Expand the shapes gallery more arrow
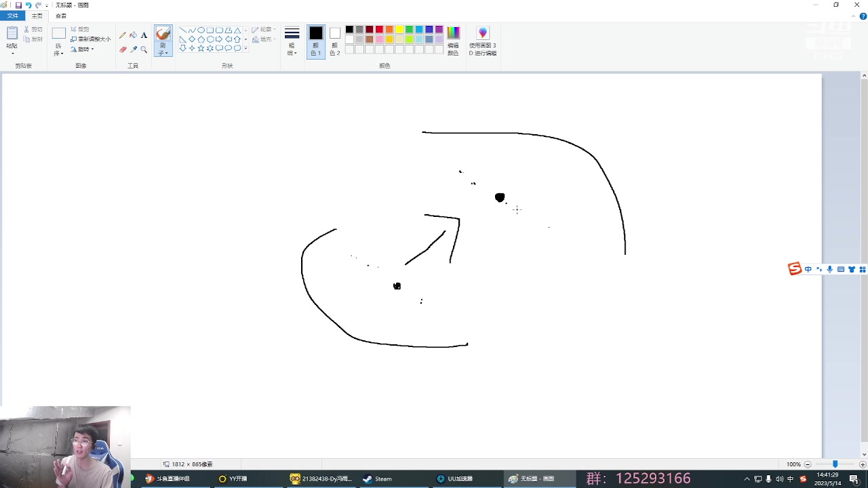The width and height of the screenshot is (868, 488). click(x=245, y=48)
